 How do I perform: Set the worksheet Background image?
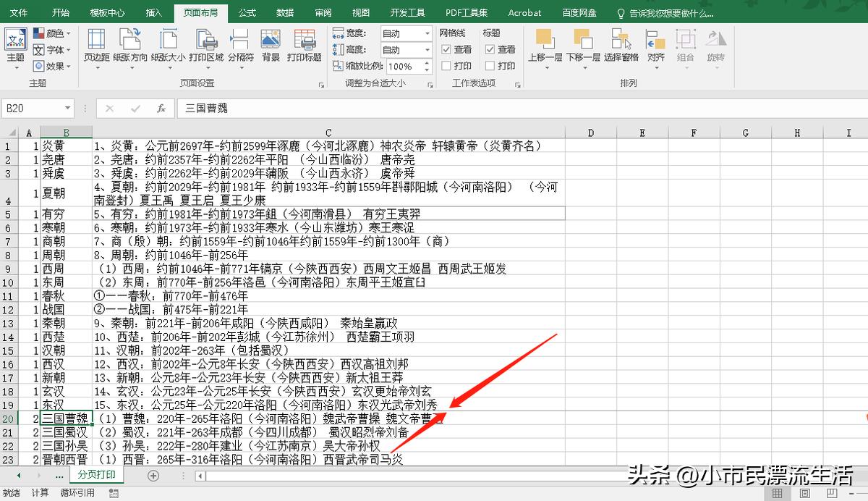pos(270,47)
